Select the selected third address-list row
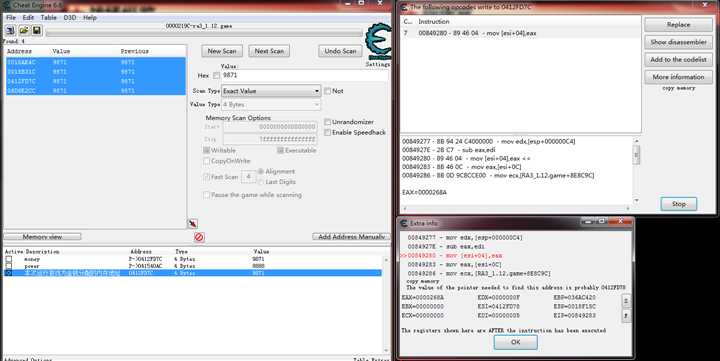Screen dimensions: 720x361 [193, 273]
